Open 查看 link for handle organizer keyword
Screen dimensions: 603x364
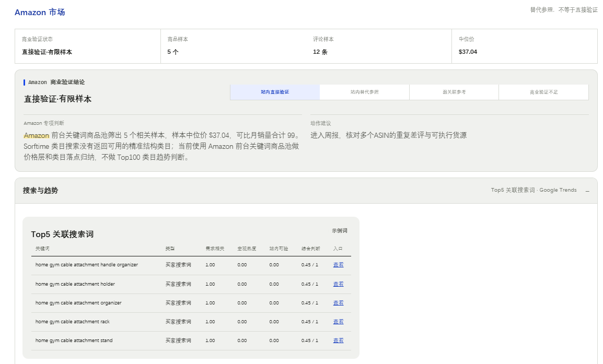click(x=338, y=265)
